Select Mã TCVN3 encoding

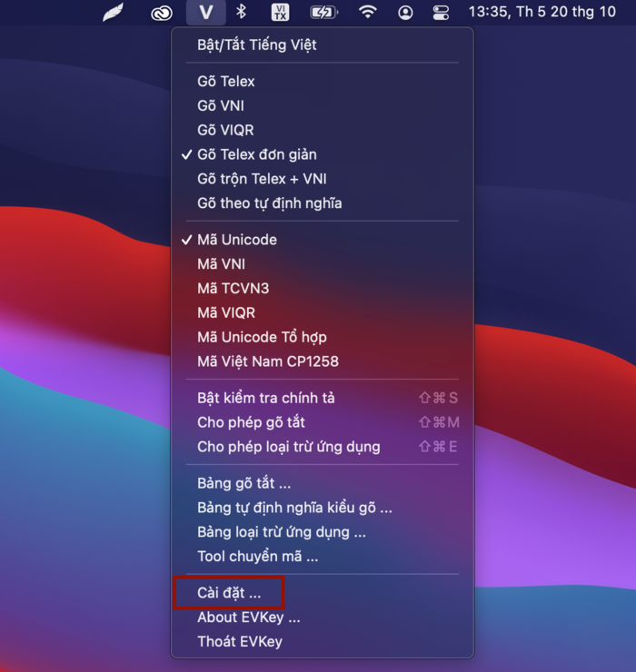pos(323,289)
